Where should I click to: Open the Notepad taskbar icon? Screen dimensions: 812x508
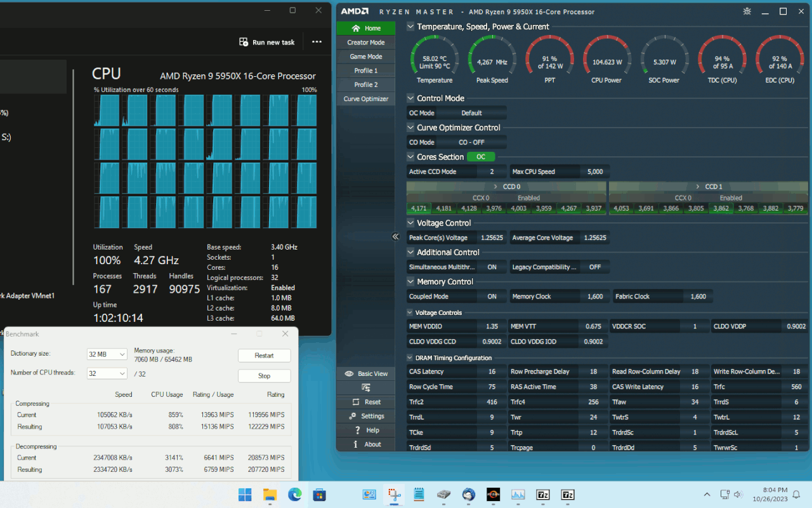coord(419,495)
